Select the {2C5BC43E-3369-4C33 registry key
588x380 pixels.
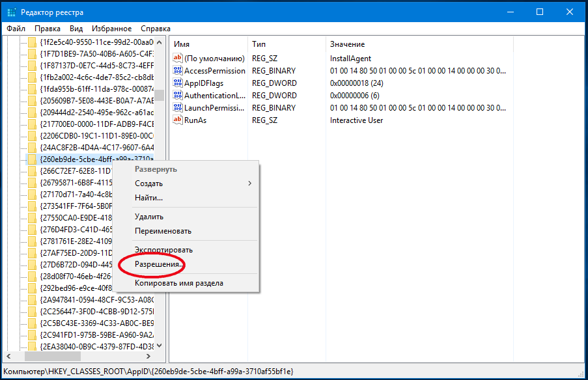[x=97, y=323]
